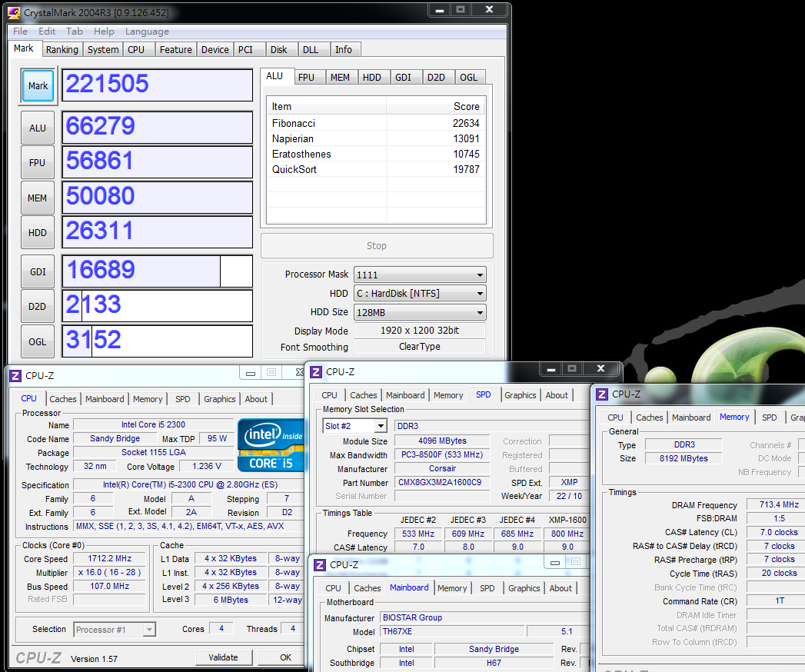Screen dimensions: 805x672
Task: Launch the HDD benchmark
Action: tap(38, 232)
